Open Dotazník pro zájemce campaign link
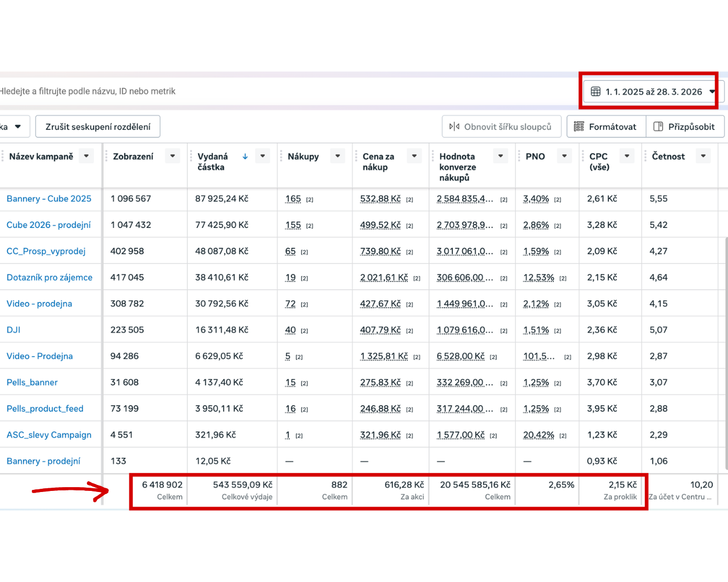Screen dimensions: 728x582 (x=50, y=278)
